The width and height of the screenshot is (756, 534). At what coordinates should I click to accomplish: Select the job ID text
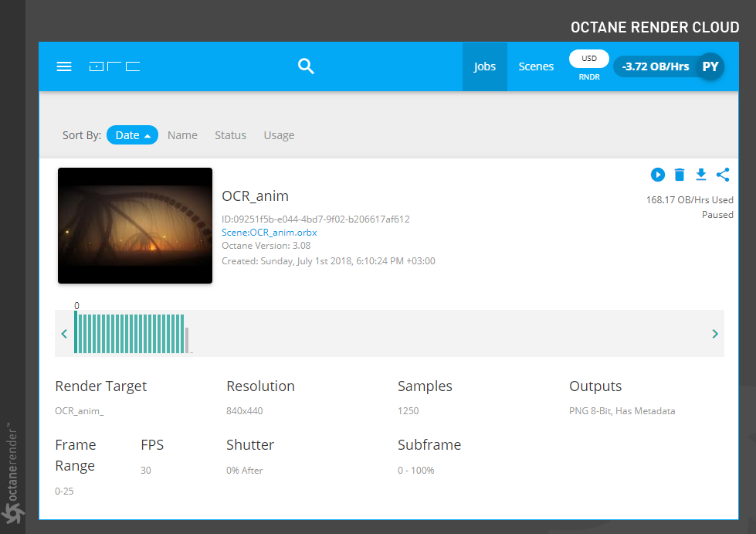pos(315,219)
